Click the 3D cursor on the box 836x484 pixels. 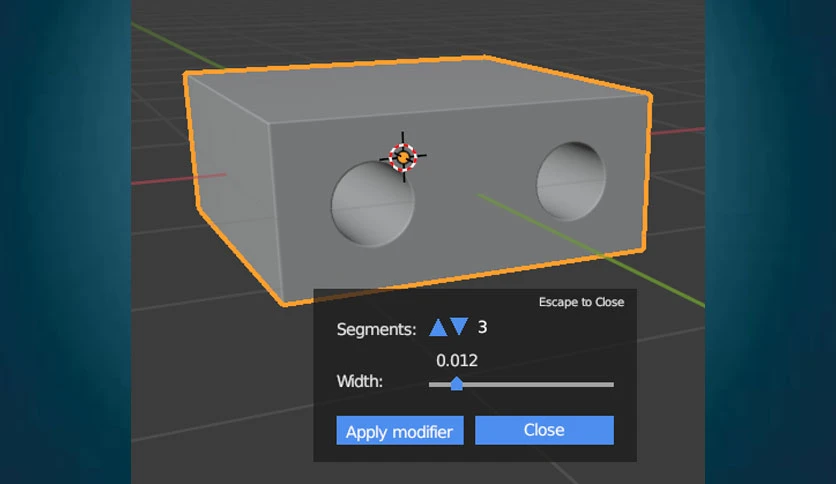(403, 157)
